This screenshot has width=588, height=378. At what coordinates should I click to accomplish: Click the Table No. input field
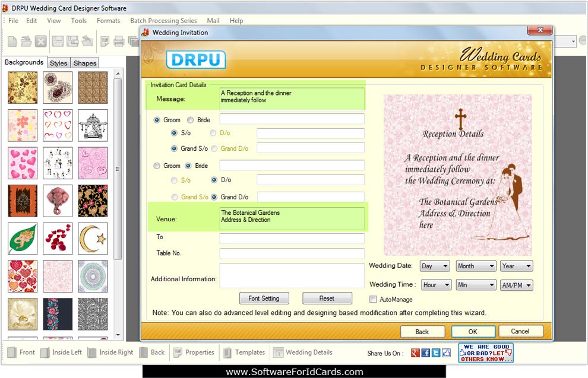coord(292,253)
